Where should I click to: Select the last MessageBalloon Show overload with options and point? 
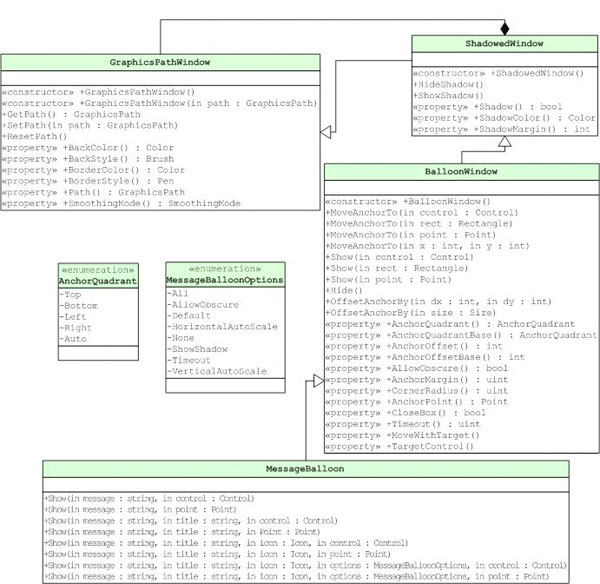[297, 576]
